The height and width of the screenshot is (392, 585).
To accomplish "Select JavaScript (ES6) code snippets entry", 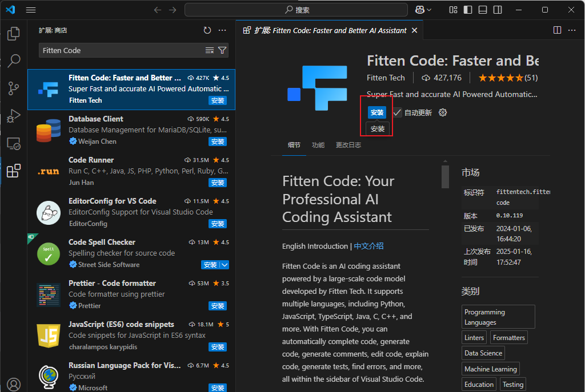I will (131, 336).
